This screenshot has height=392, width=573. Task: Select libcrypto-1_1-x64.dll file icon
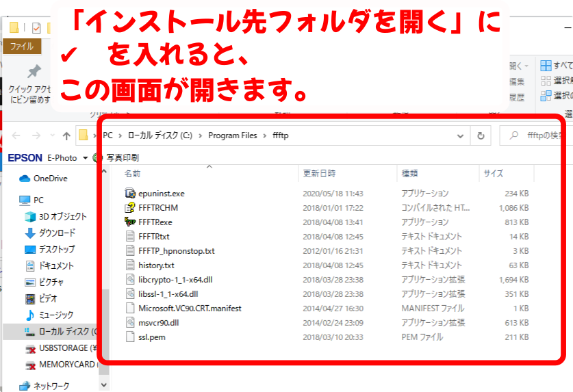pyautogui.click(x=130, y=280)
